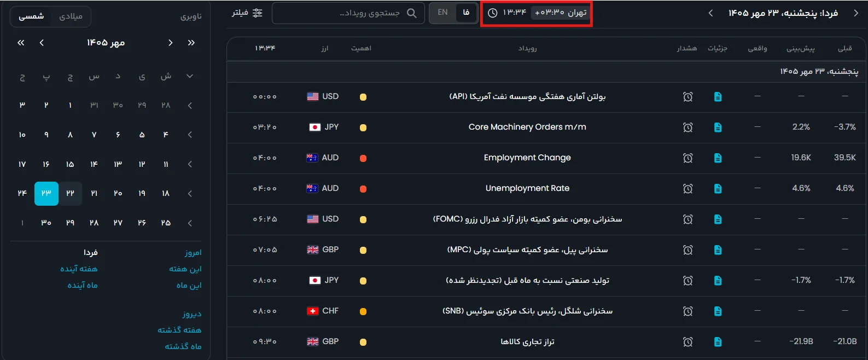Click the clock icon beside 13:34

(492, 13)
